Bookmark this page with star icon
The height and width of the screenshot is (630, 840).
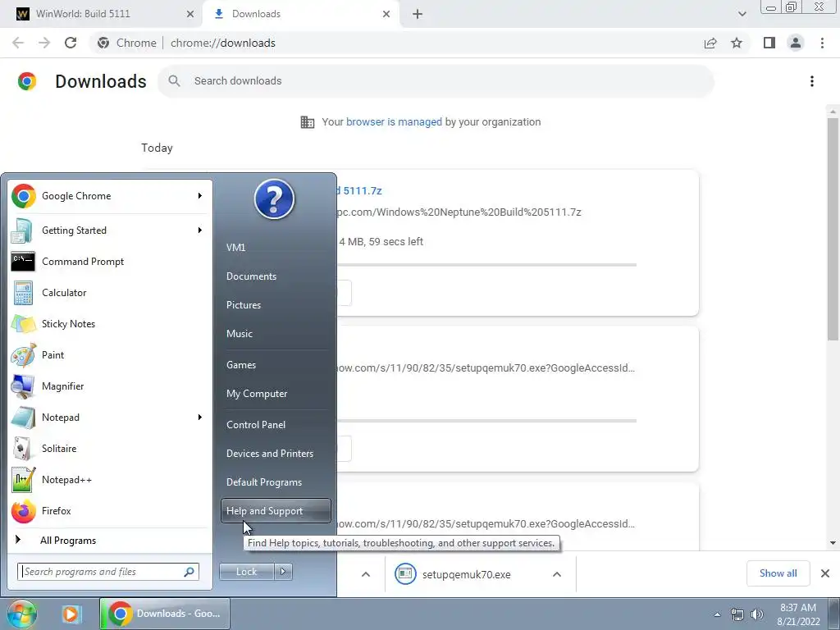tap(737, 43)
